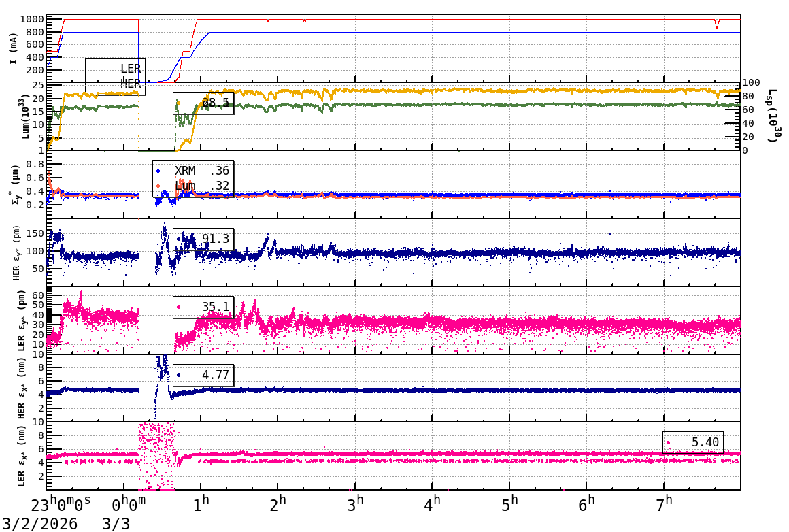Click the Lum(10^33) axis label
Image resolution: width=789 pixels, height=532 pixels.
[26, 116]
